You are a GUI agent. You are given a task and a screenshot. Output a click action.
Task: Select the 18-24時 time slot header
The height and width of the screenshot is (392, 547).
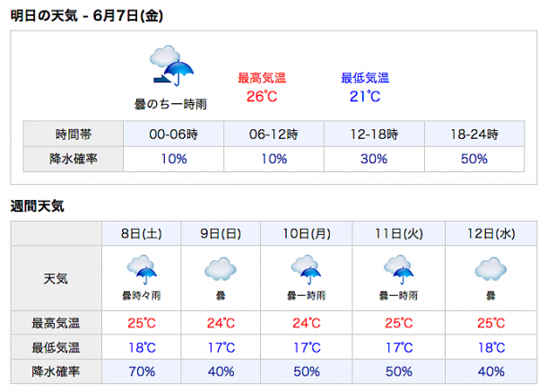(474, 134)
